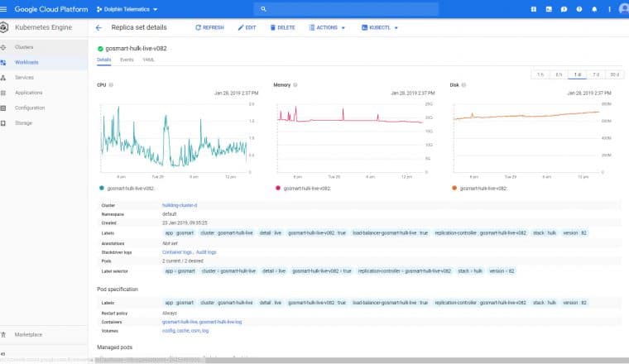Click the Refresh button
This screenshot has height=364, width=629.
[x=209, y=27]
